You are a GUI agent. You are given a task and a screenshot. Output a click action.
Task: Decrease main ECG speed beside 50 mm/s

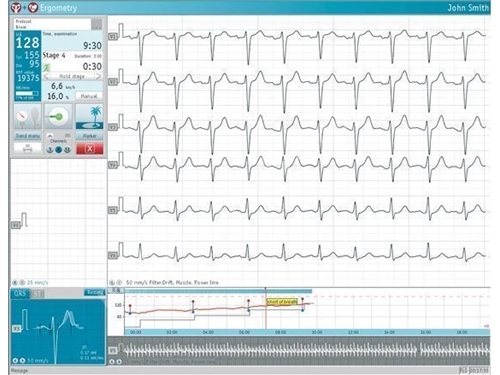[x=112, y=282]
